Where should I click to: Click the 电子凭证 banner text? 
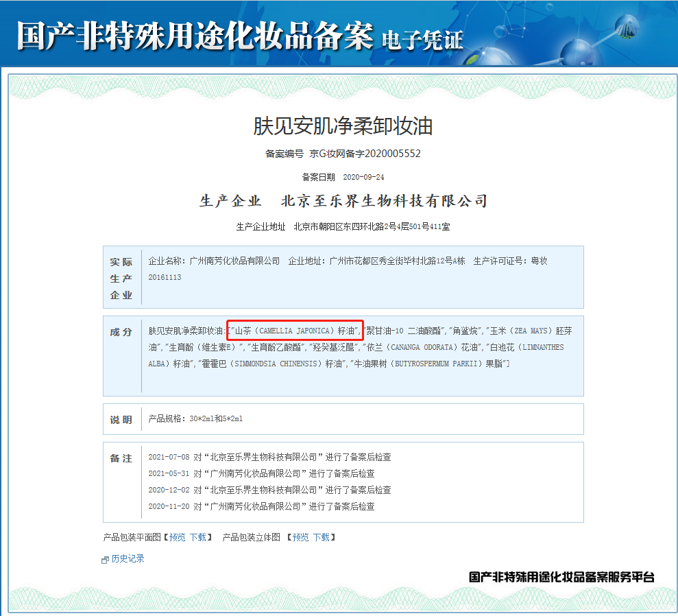tap(422, 40)
